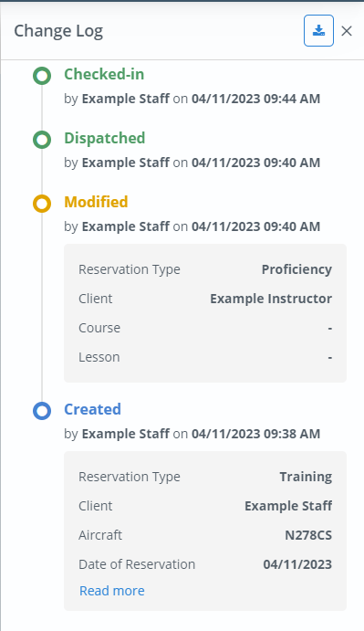Select the Modified entry heading

click(x=96, y=202)
